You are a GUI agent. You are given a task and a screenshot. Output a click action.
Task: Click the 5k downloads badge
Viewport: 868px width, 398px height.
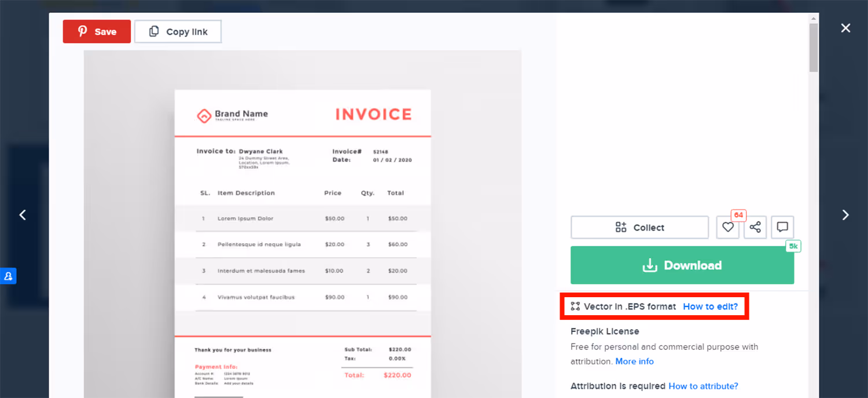tap(792, 246)
